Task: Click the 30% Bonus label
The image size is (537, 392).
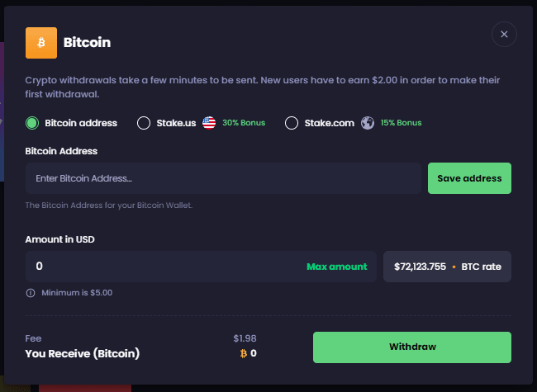Action: pos(244,123)
